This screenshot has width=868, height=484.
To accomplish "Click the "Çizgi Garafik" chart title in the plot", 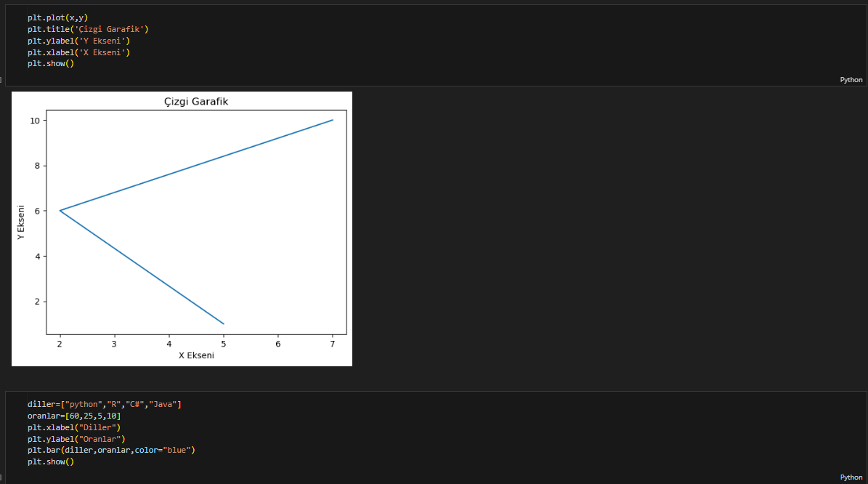I will pos(196,102).
